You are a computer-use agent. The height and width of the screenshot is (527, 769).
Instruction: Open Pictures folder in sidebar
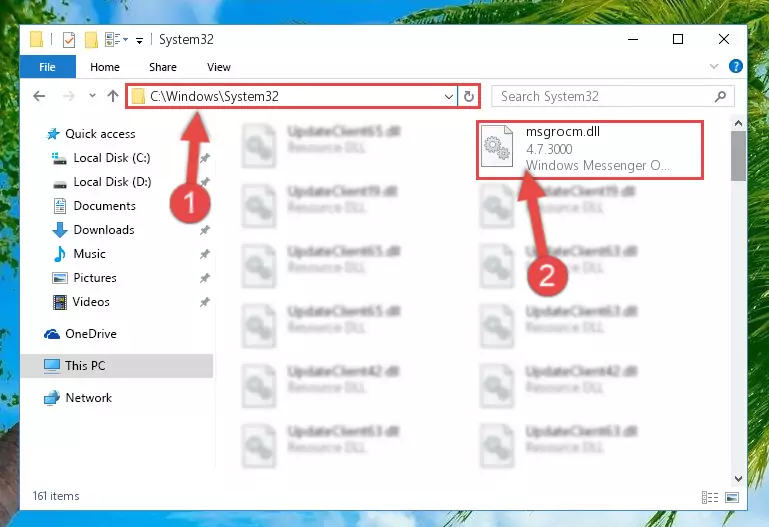tap(95, 278)
